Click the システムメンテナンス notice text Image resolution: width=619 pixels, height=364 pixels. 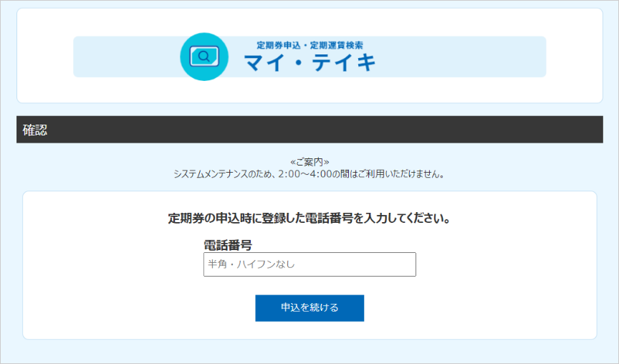pyautogui.click(x=215, y=174)
